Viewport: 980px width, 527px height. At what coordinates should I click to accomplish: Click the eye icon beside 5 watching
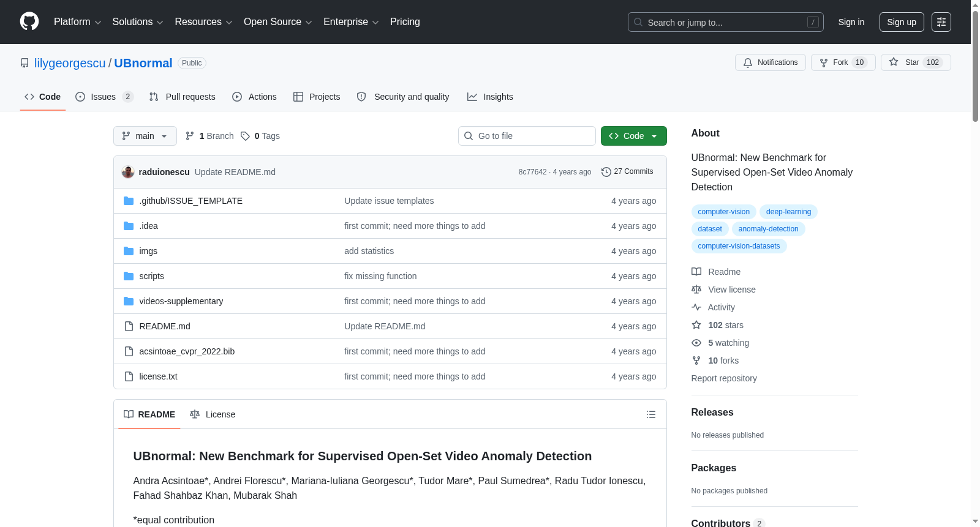696,343
